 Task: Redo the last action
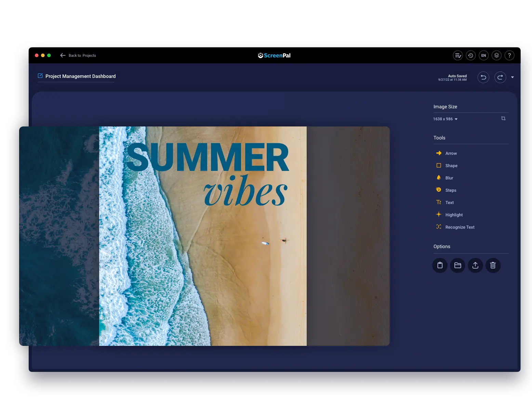point(500,77)
